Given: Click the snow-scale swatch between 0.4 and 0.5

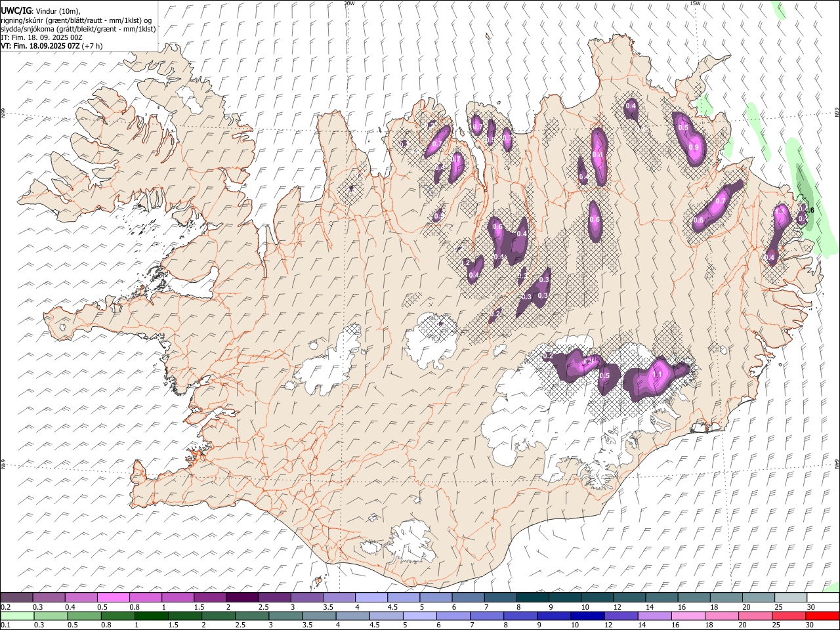Looking at the screenshot, I should pyautogui.click(x=81, y=597).
